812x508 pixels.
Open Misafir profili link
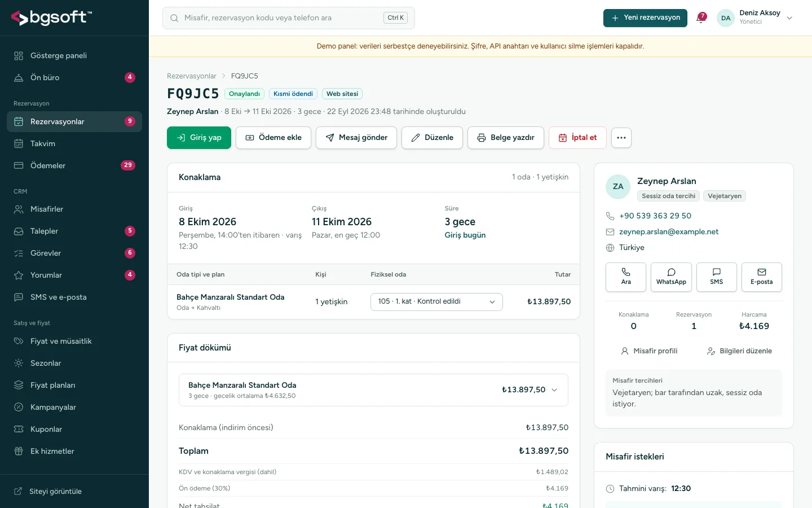coord(649,351)
